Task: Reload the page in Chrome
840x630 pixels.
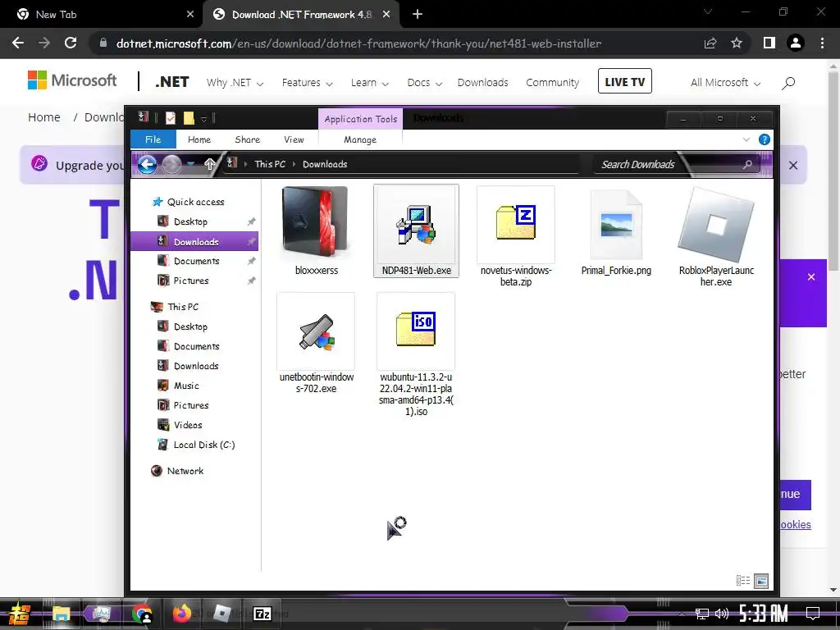Action: 71,43
